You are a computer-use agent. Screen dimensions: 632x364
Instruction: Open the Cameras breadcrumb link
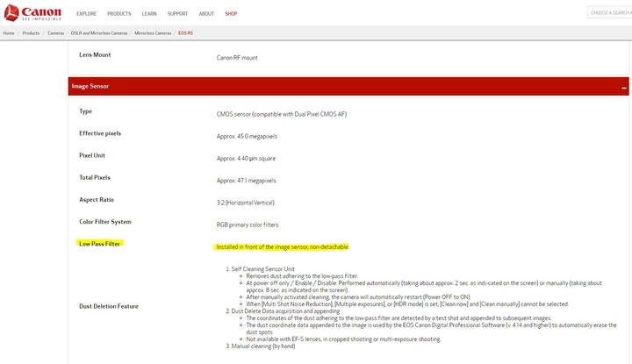click(55, 33)
